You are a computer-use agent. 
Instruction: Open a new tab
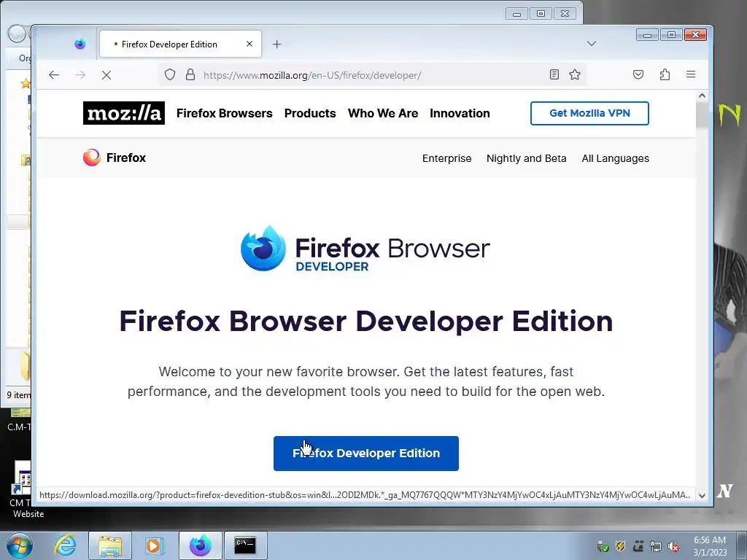[276, 44]
